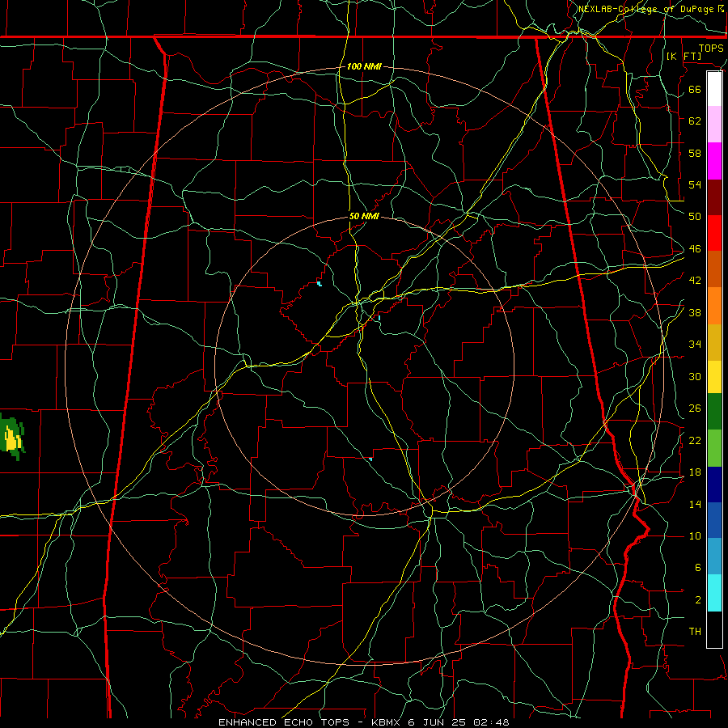Screen dimensions: 728x728
Task: Click the '14' legend value
Action: point(695,504)
